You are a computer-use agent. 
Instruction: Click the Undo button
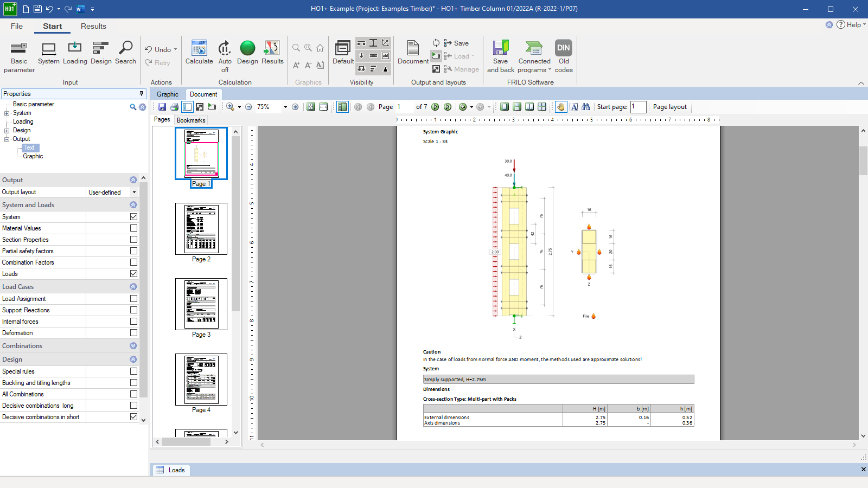[x=157, y=49]
